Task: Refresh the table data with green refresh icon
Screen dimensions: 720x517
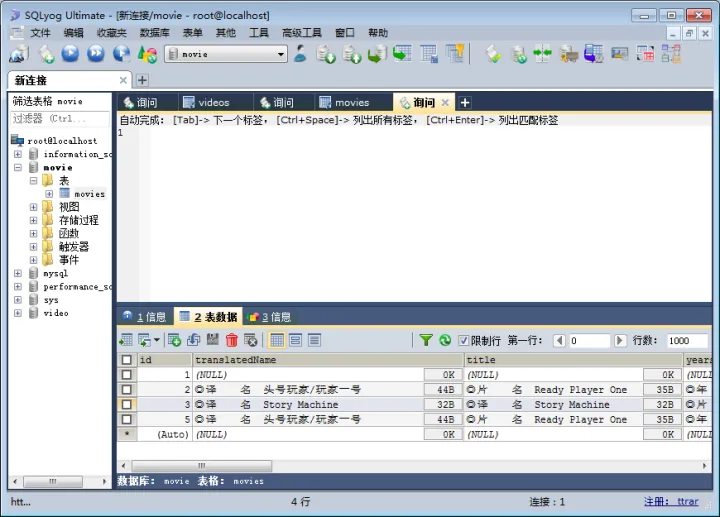Action: (x=445, y=341)
